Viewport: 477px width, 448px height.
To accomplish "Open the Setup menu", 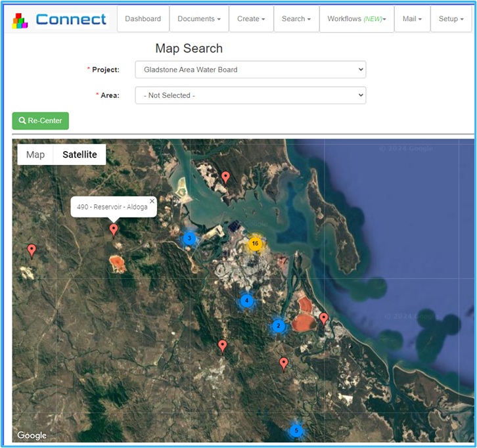I will click(x=451, y=19).
